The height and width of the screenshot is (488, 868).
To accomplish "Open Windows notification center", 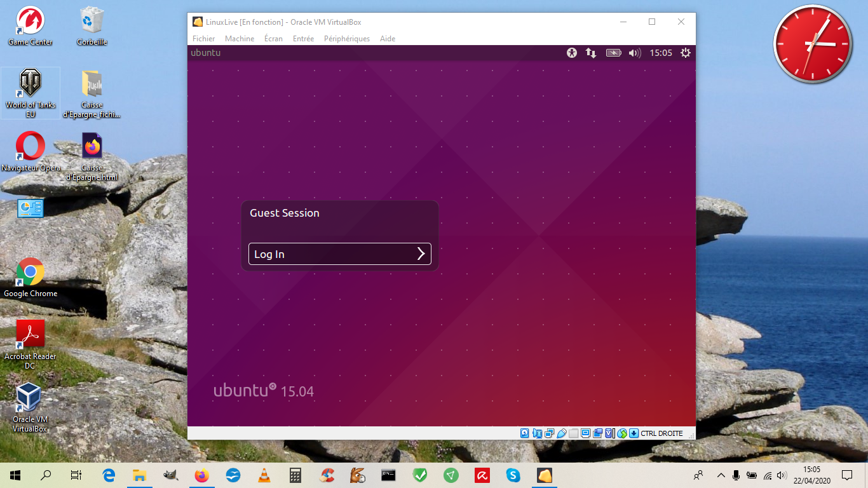I will [846, 475].
